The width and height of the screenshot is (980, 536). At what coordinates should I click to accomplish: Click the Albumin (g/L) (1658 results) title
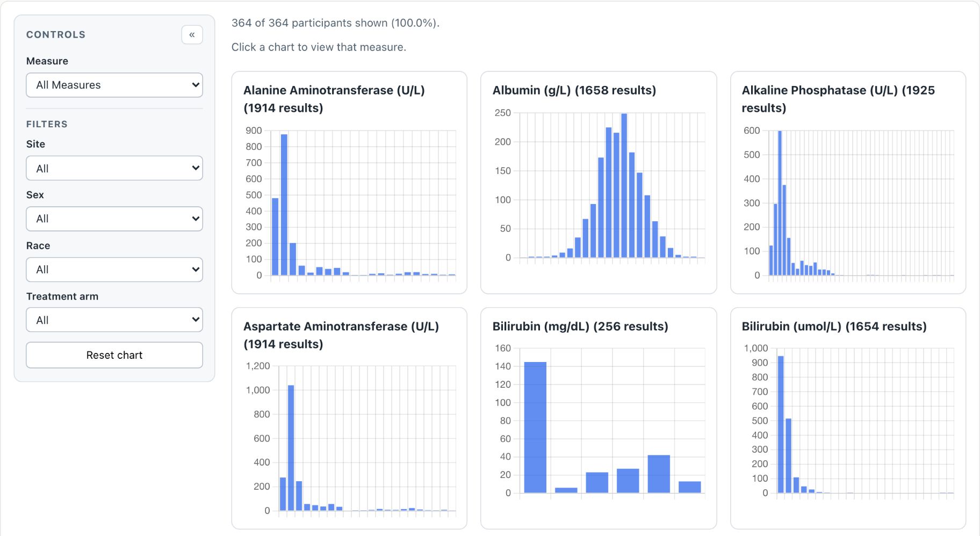pos(574,90)
